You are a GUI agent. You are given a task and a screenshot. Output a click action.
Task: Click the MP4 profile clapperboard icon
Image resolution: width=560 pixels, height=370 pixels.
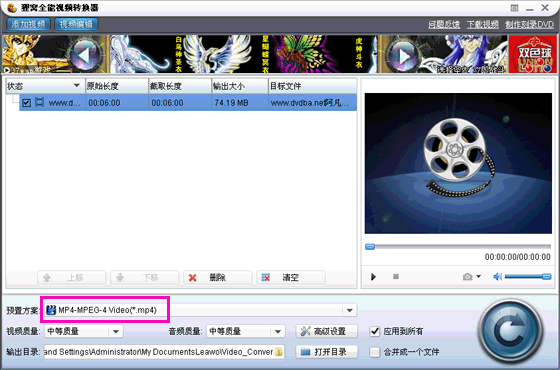click(x=51, y=310)
